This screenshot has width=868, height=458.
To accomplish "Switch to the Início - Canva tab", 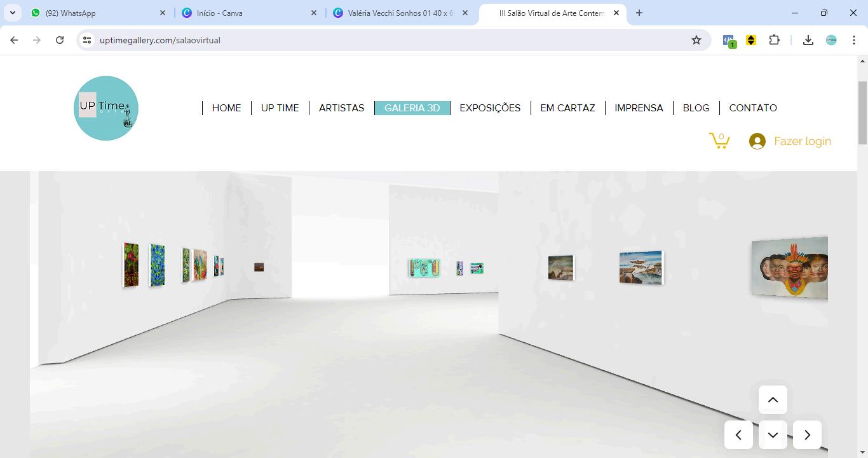I will click(x=250, y=13).
